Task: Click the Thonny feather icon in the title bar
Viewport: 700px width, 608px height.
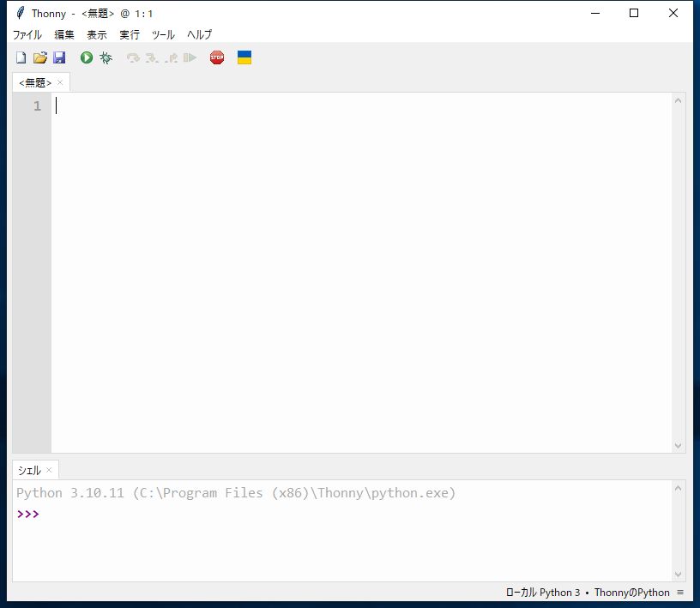Action: click(20, 13)
